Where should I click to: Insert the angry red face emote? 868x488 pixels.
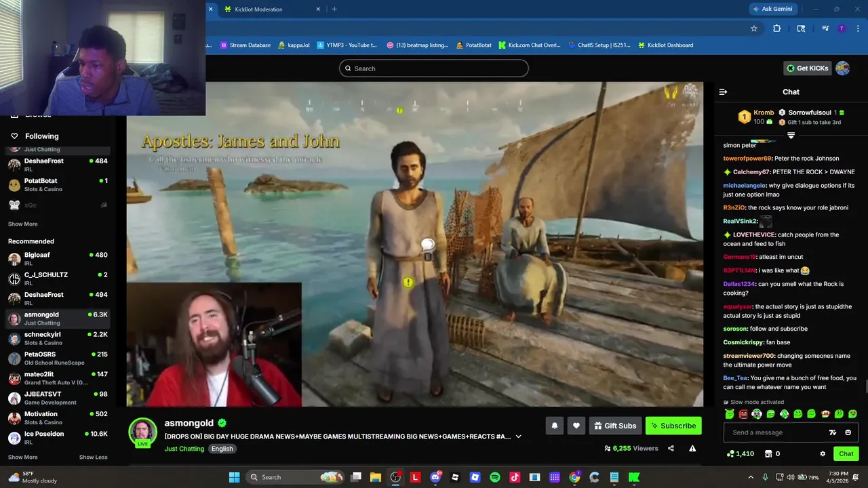tap(743, 414)
